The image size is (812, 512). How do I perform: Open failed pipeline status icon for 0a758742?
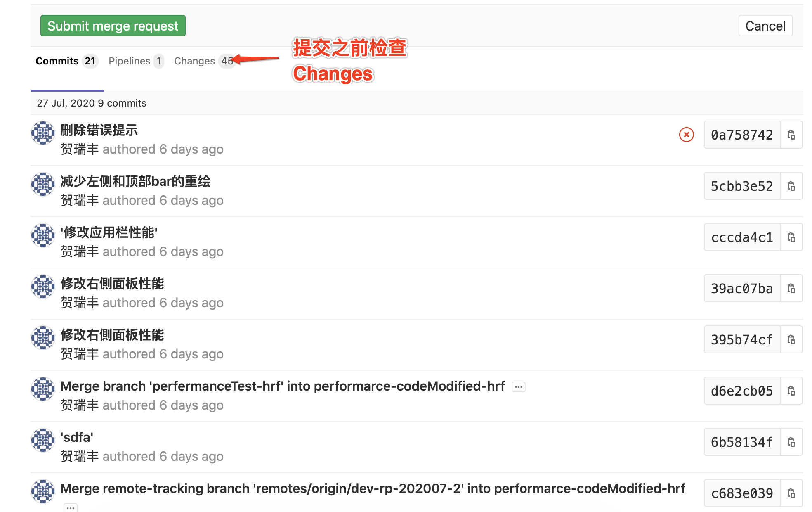click(686, 135)
